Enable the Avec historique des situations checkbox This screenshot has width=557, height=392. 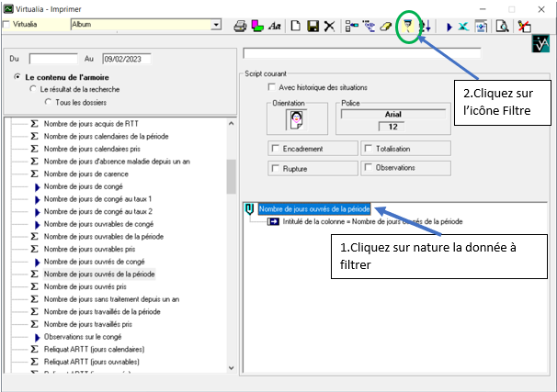(271, 87)
